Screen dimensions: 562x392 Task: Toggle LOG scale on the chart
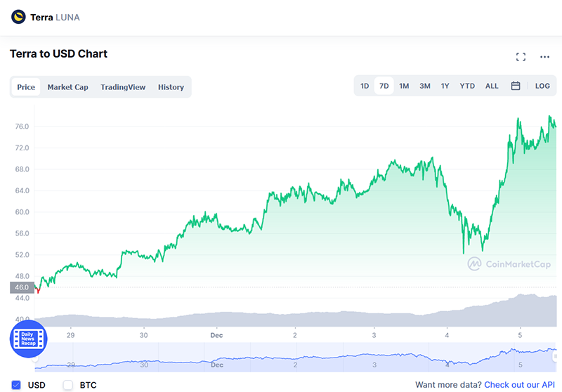click(542, 86)
